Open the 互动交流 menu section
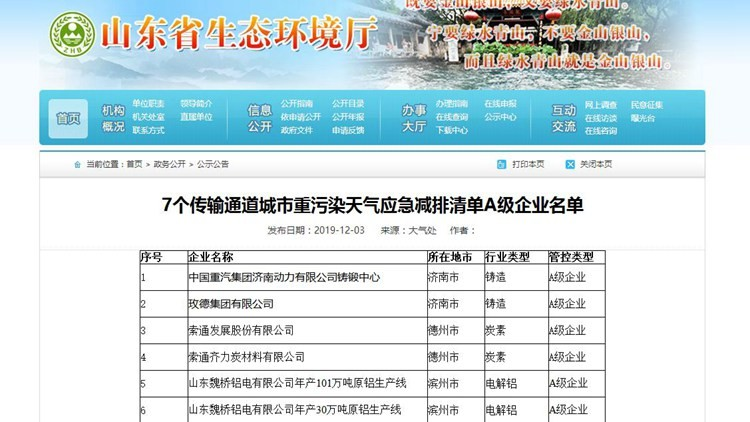This screenshot has width=750, height=422. click(564, 118)
